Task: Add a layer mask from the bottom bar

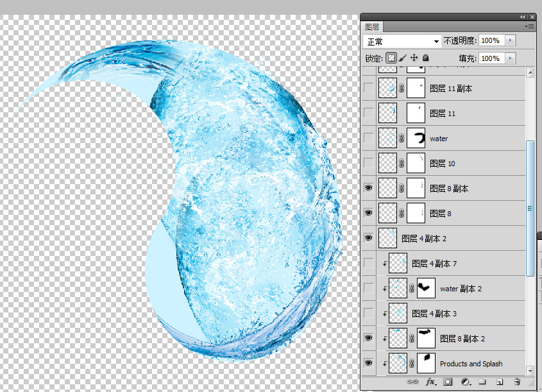Action: 448,382
